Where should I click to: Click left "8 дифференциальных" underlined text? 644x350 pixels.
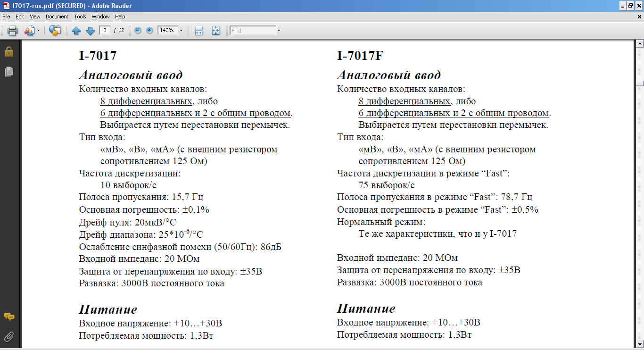146,101
